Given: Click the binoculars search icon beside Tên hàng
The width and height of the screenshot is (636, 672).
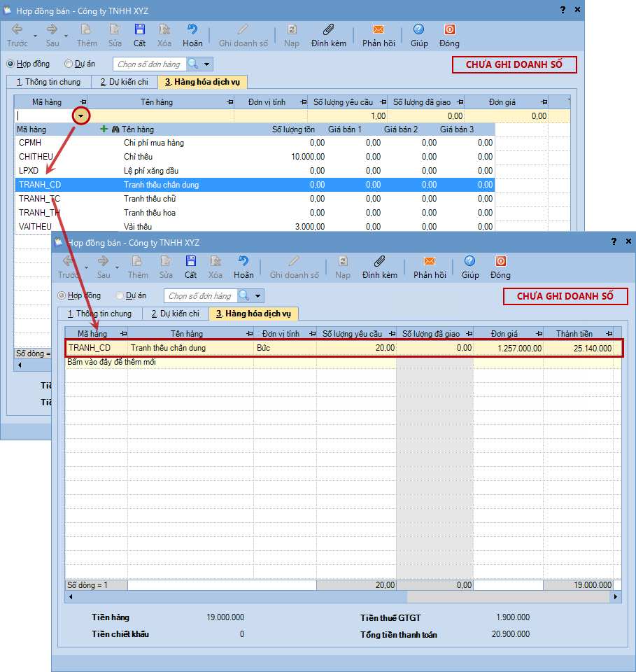Looking at the screenshot, I should pos(115,129).
